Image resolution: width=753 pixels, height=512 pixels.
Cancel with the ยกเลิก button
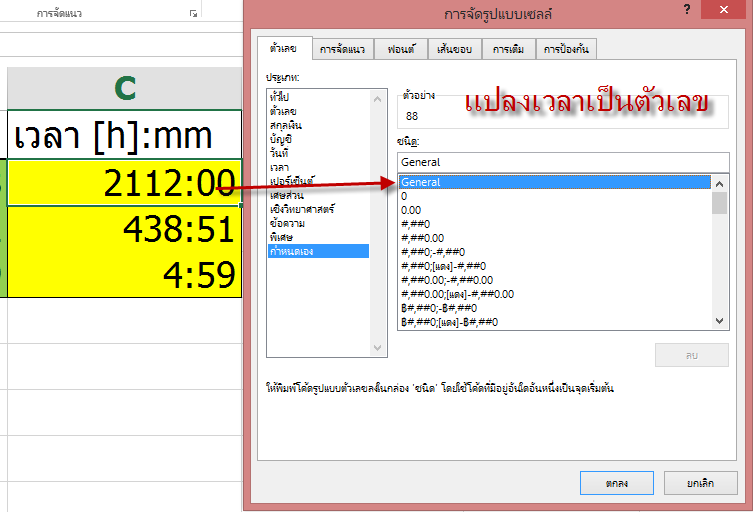click(701, 483)
